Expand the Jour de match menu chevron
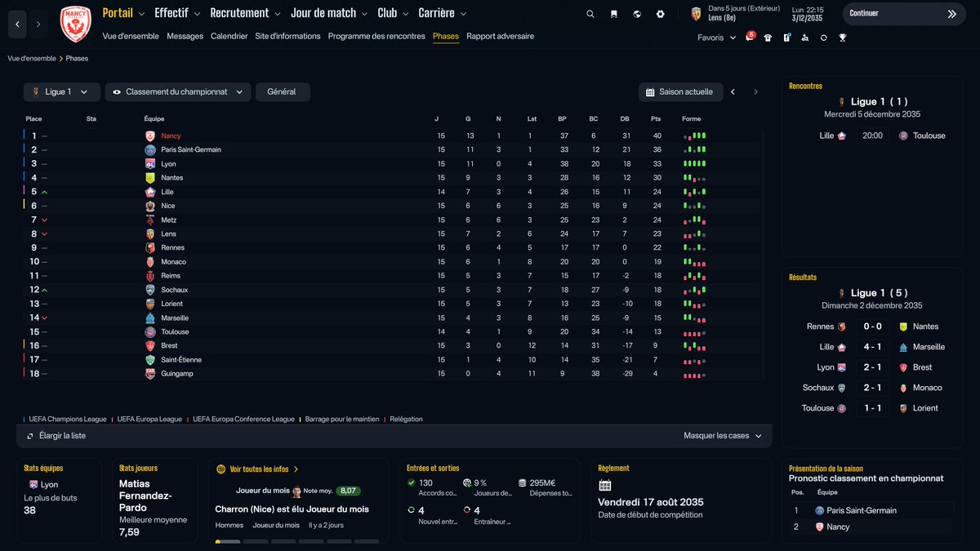Image resolution: width=980 pixels, height=551 pixels. click(x=365, y=14)
